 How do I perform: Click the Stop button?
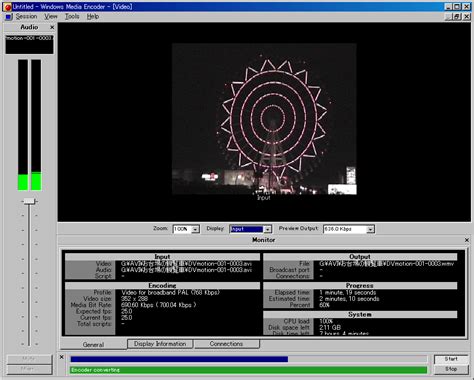coord(451,369)
